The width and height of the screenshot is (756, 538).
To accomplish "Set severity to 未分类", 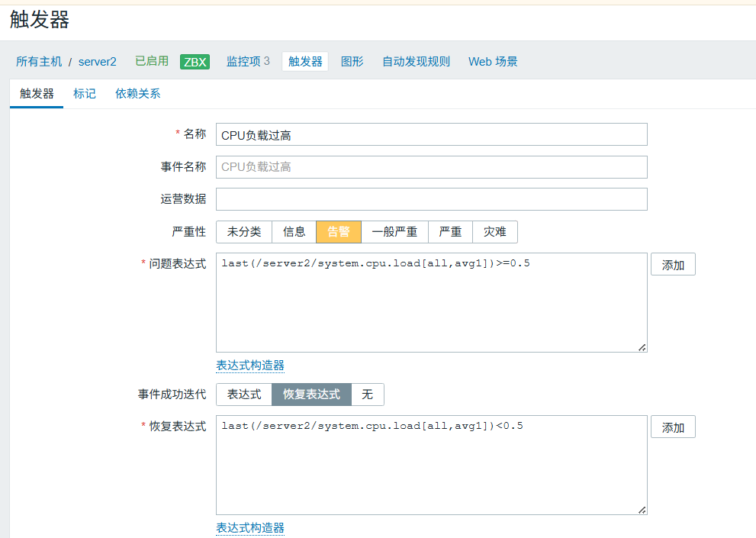I will click(x=244, y=232).
